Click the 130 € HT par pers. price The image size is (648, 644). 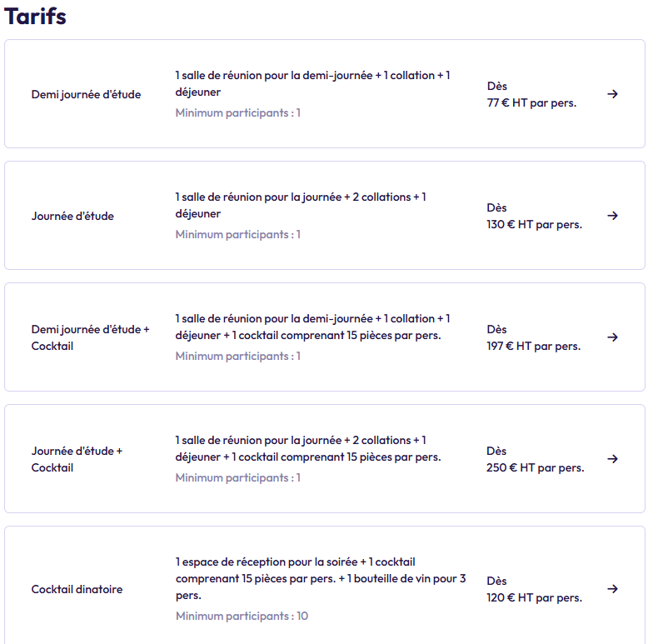[x=534, y=225]
